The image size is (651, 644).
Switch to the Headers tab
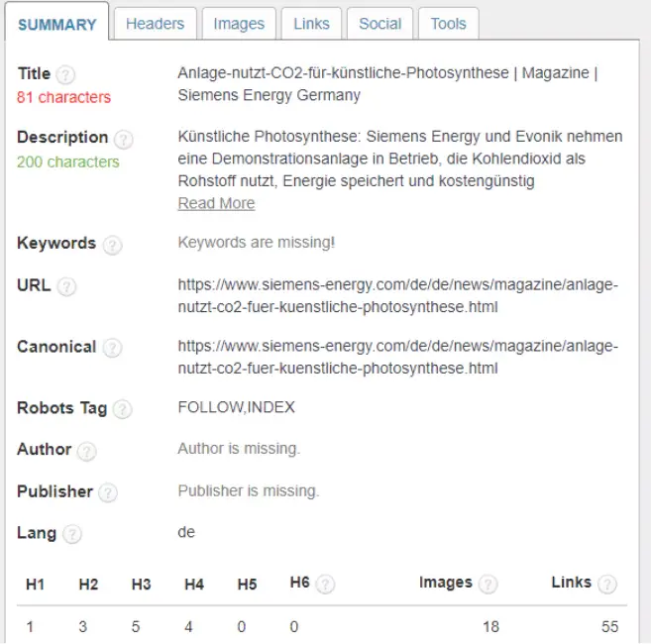click(155, 24)
